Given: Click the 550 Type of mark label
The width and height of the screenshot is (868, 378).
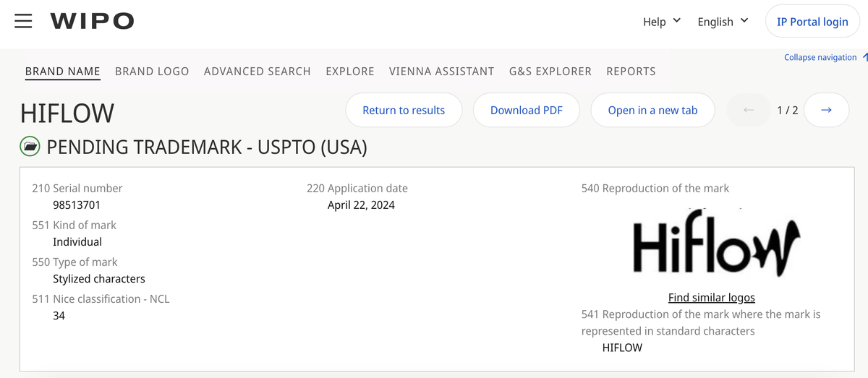Looking at the screenshot, I should pos(75,262).
